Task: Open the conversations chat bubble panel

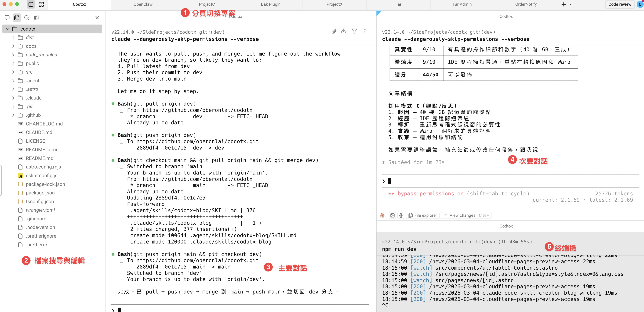Action: (x=7, y=17)
